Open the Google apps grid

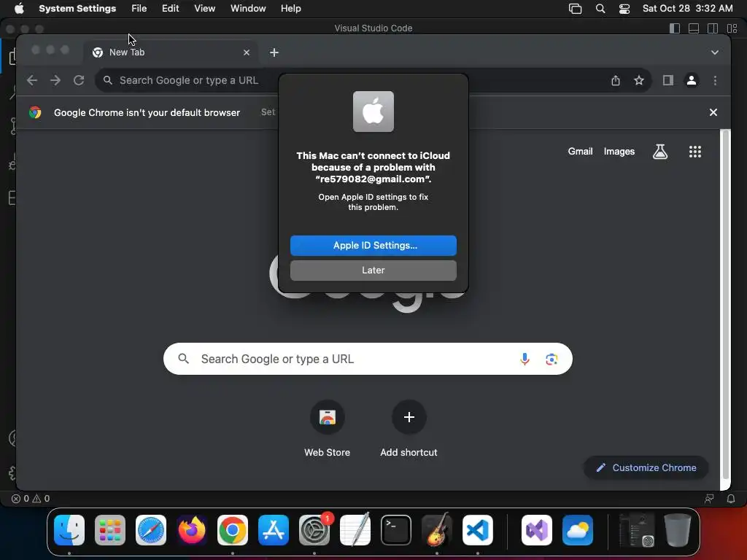(694, 152)
